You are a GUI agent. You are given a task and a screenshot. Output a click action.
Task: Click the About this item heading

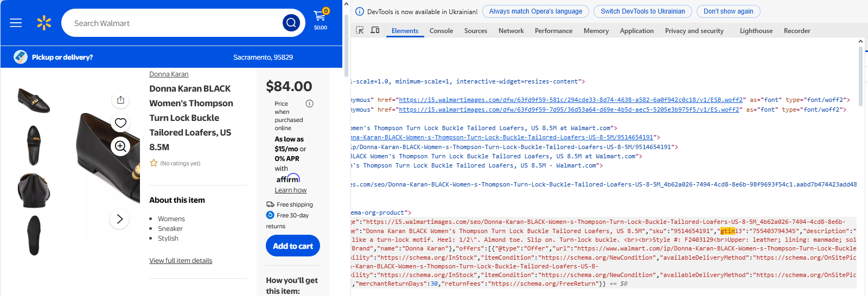[177, 200]
